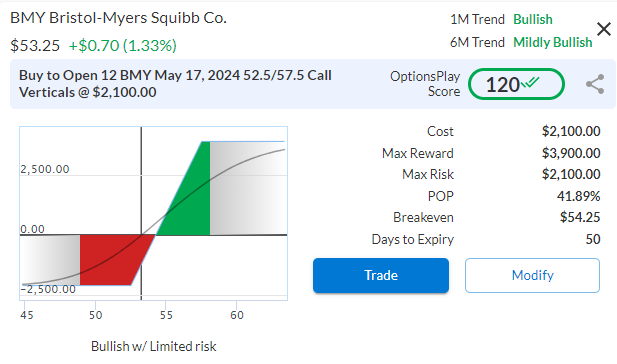Screen dimensions: 617x364
Task: Click the Modify button
Action: [x=532, y=275]
